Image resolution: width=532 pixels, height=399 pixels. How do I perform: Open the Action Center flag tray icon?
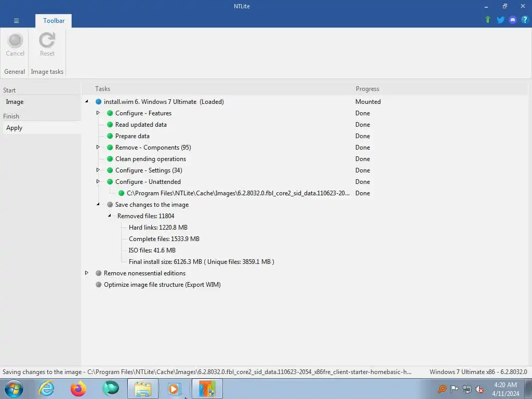tap(454, 389)
